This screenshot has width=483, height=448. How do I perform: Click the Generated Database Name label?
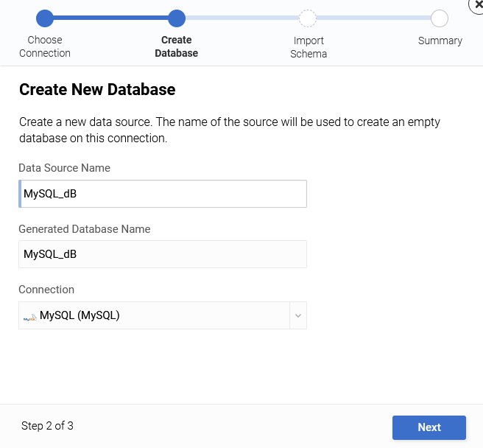[x=84, y=229]
